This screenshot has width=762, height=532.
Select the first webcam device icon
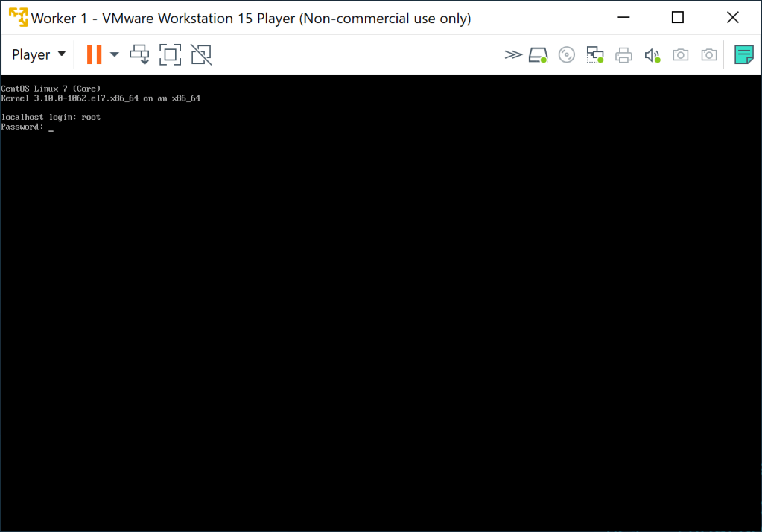680,54
